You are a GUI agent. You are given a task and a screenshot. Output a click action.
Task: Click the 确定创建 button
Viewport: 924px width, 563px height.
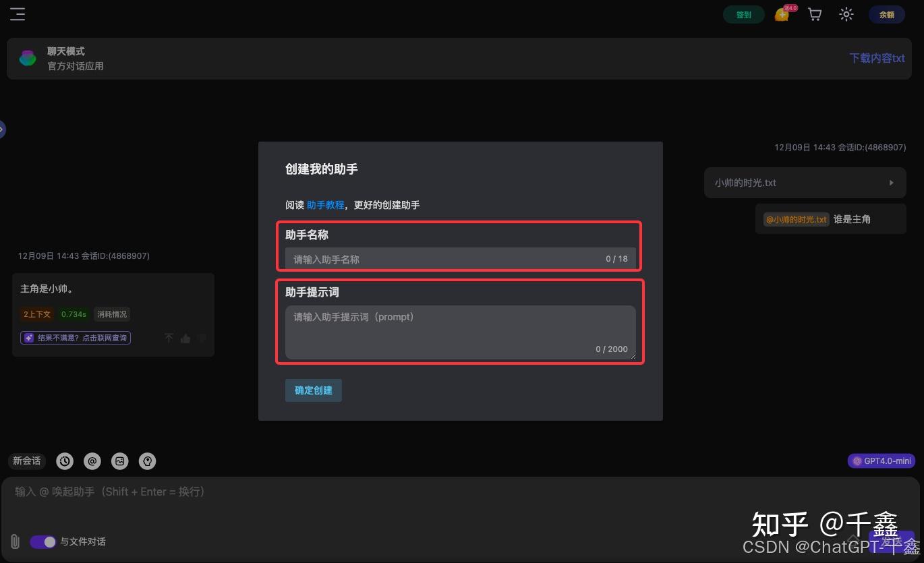[x=313, y=390]
